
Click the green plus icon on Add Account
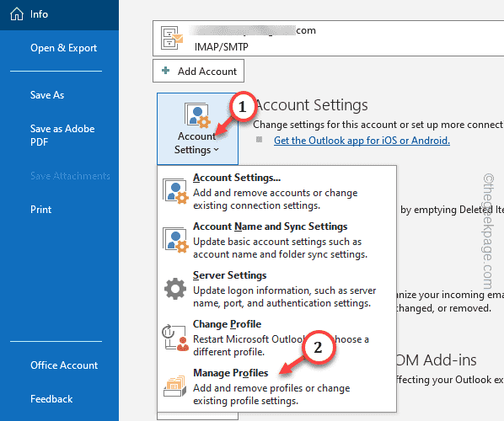[x=165, y=71]
